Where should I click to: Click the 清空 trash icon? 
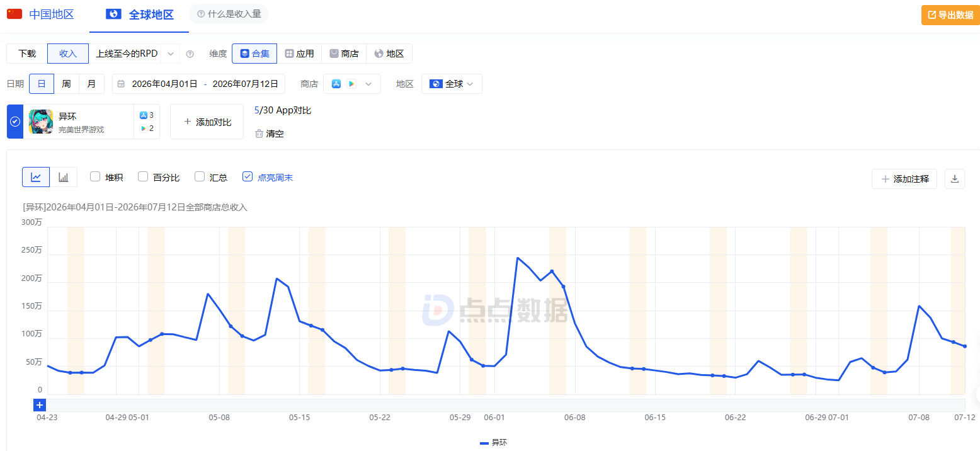[x=259, y=134]
